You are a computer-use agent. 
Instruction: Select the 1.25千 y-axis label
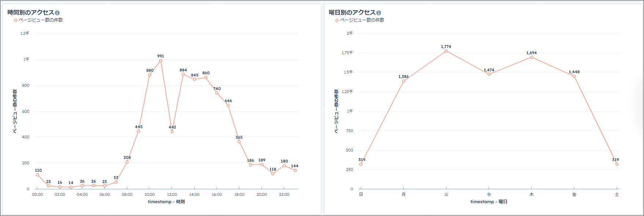[x=347, y=92]
